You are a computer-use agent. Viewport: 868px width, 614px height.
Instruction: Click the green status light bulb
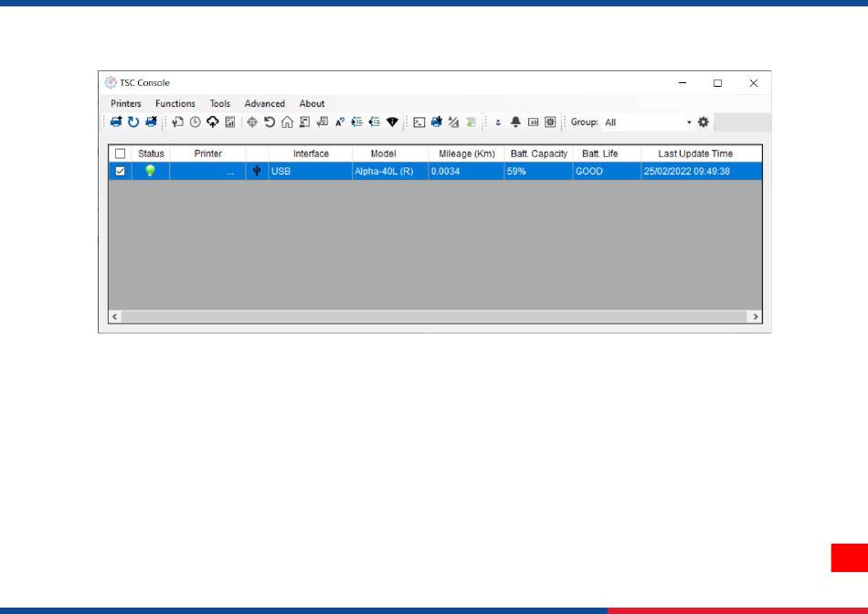pos(150,171)
